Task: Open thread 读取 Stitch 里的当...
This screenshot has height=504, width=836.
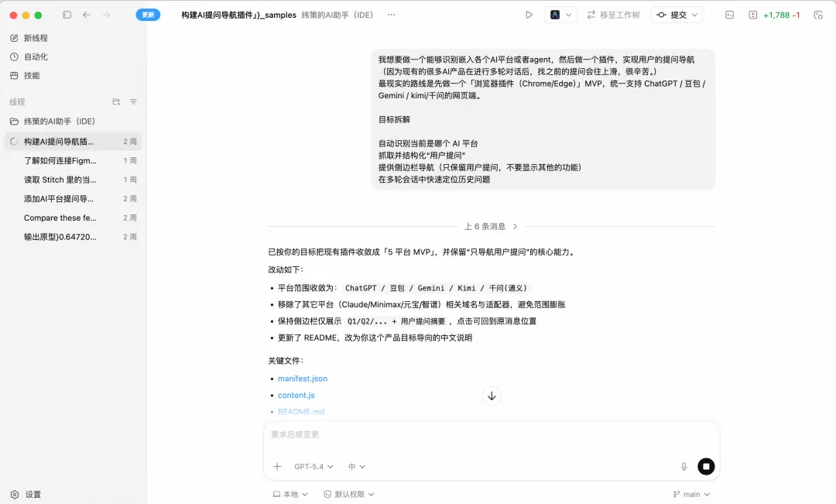Action: 74,180
